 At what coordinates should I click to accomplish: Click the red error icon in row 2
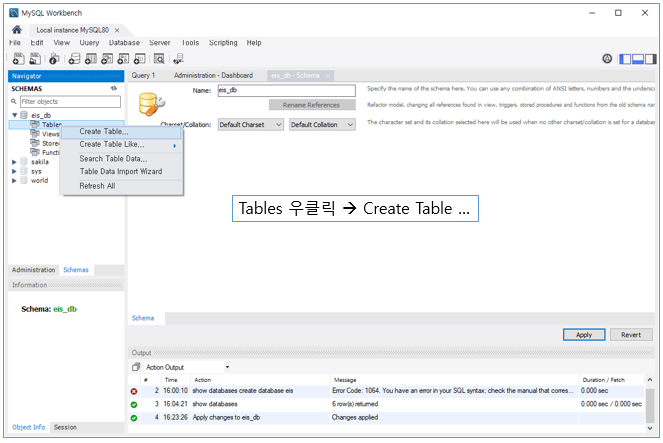(134, 391)
